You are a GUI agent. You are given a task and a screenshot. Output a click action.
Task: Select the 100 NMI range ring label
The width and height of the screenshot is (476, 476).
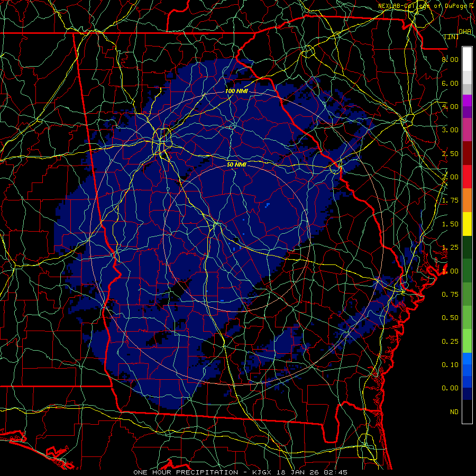click(236, 91)
